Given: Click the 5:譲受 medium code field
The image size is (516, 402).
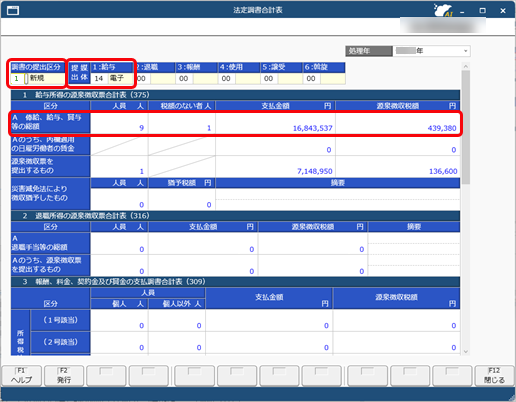Looking at the screenshot, I should click(269, 79).
